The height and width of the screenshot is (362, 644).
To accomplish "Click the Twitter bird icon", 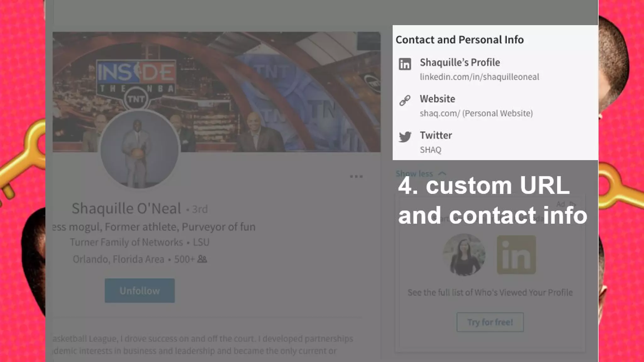I will [x=405, y=137].
